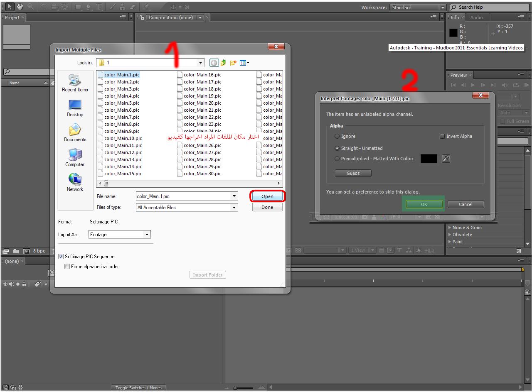Select the Hand tool
The height and width of the screenshot is (392, 532).
coord(20,7)
